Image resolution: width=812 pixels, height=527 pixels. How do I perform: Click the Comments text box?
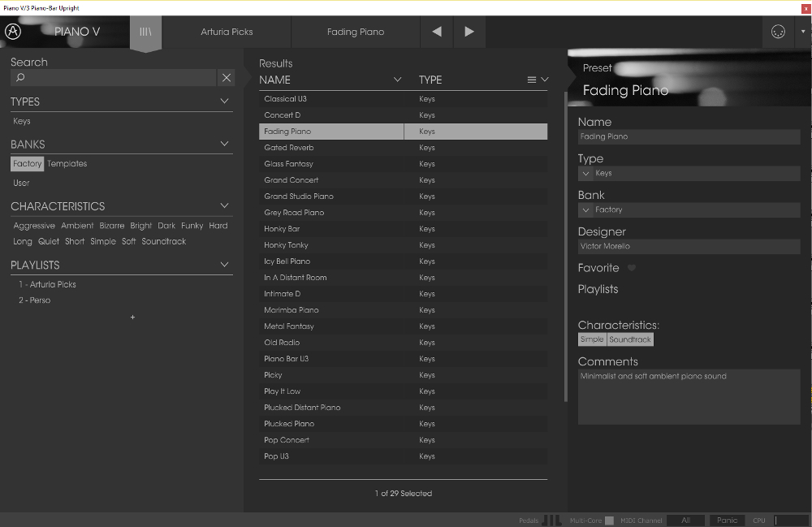pyautogui.click(x=689, y=396)
